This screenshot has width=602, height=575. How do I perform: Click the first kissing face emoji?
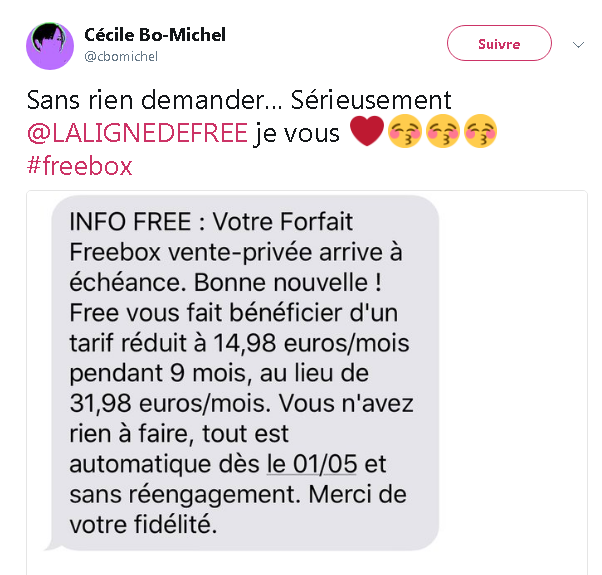point(406,132)
